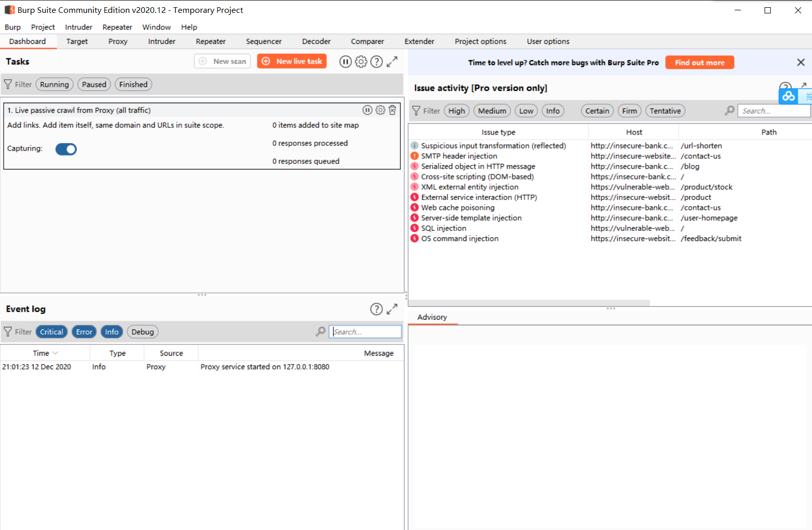The image size is (812, 530).
Task: Open the Help menu
Action: (189, 27)
